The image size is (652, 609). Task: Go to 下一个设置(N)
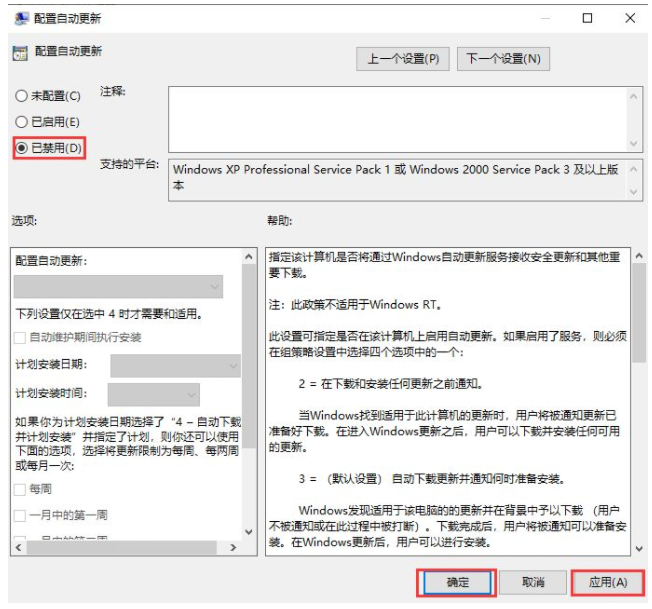[504, 59]
